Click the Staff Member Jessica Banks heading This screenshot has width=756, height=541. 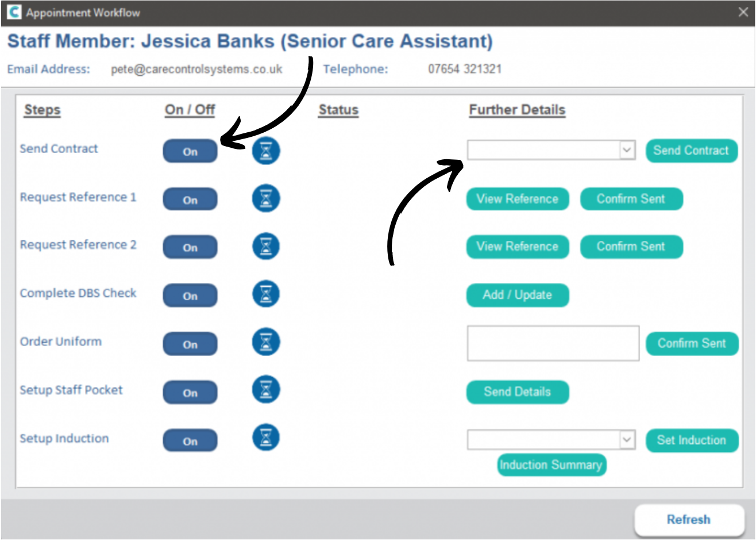[x=250, y=41]
